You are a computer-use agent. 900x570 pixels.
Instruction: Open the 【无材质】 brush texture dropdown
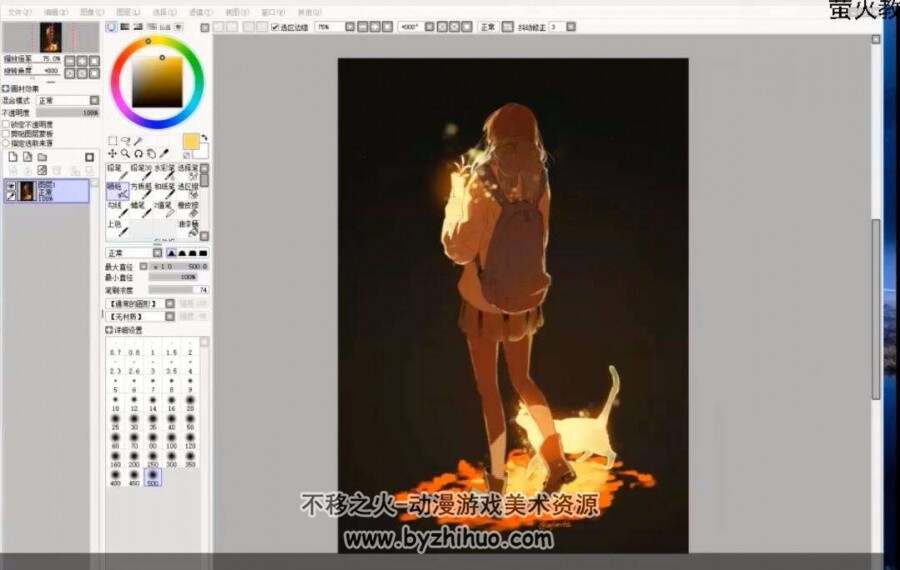[x=141, y=317]
